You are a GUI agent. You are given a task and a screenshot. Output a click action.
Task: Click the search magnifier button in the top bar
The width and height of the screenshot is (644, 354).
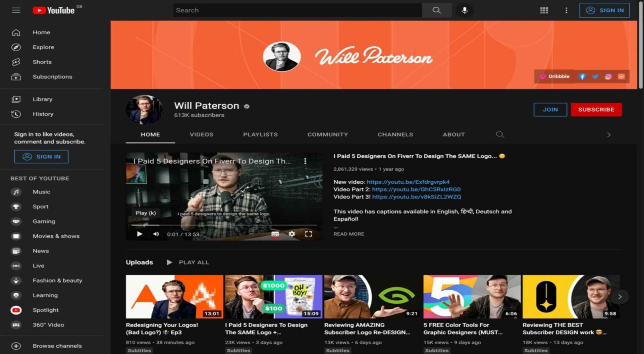(x=436, y=10)
